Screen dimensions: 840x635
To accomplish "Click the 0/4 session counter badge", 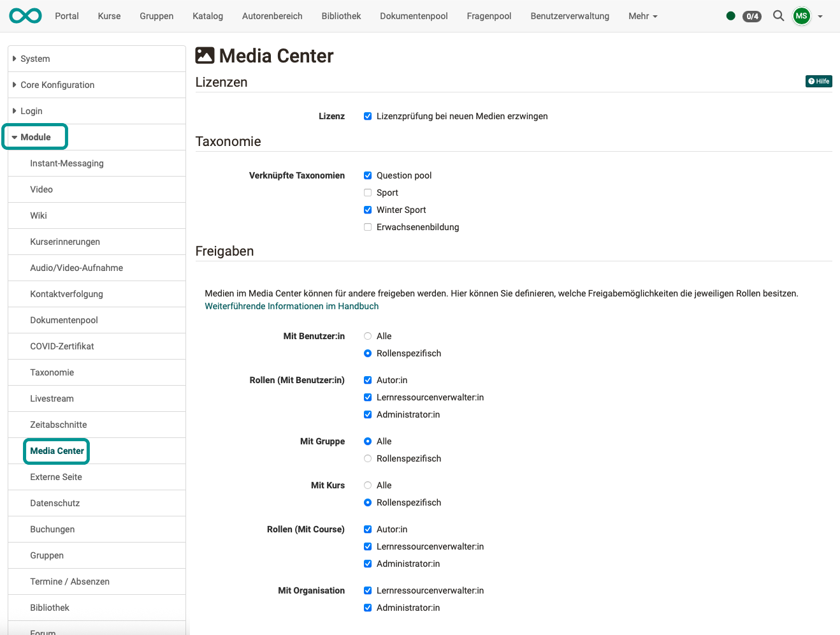I will (752, 17).
